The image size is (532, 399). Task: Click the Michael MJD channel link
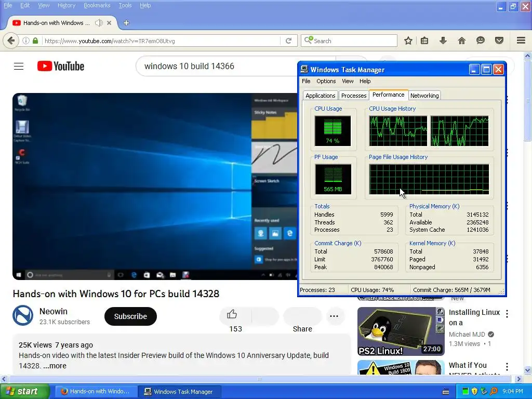467,334
